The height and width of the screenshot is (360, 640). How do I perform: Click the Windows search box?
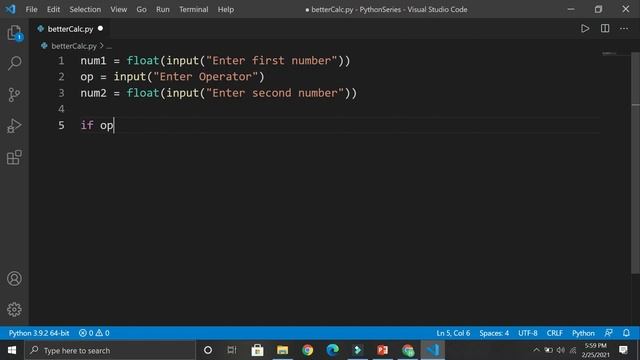coord(111,350)
